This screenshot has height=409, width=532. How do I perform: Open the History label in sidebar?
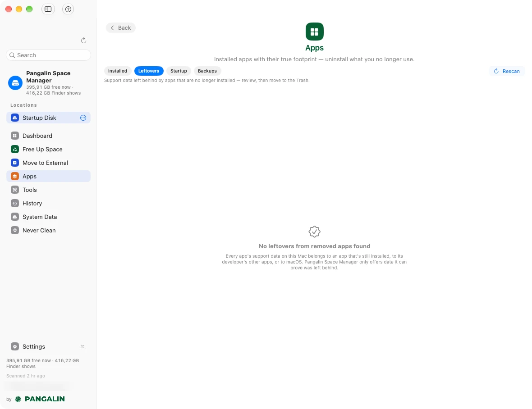pyautogui.click(x=32, y=204)
